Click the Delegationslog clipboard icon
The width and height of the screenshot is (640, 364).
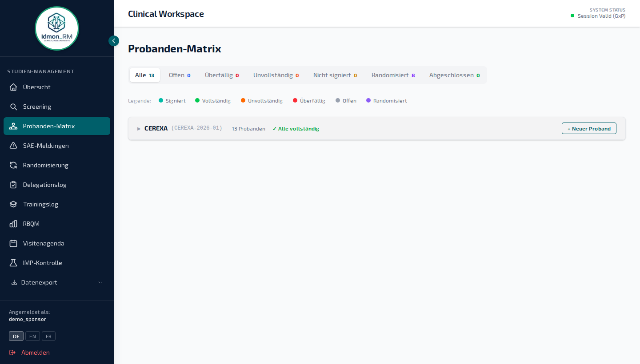coord(13,185)
